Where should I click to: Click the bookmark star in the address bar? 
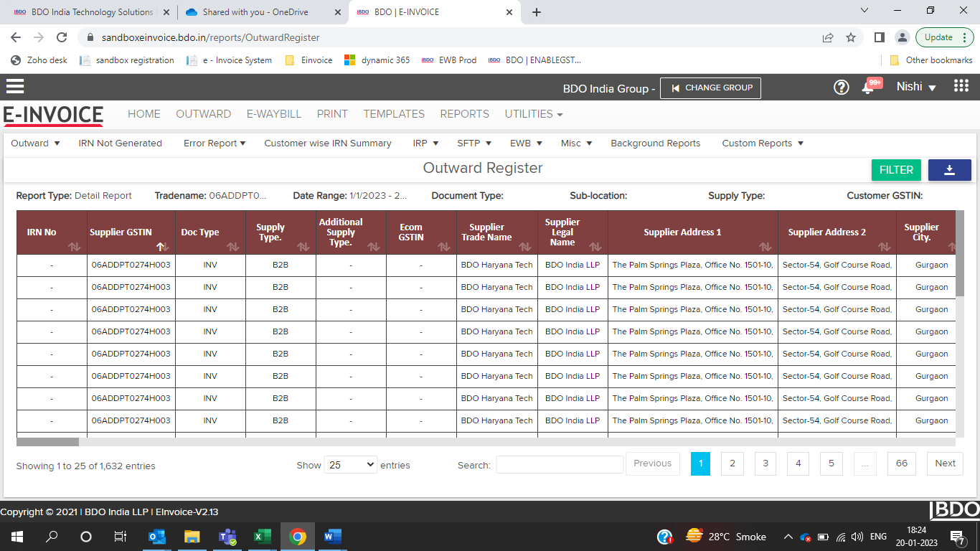(851, 37)
